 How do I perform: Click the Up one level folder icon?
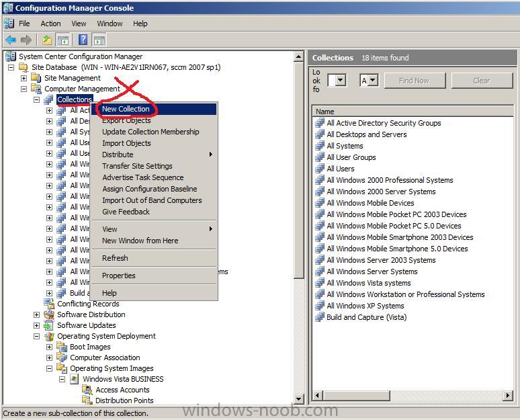[47, 40]
